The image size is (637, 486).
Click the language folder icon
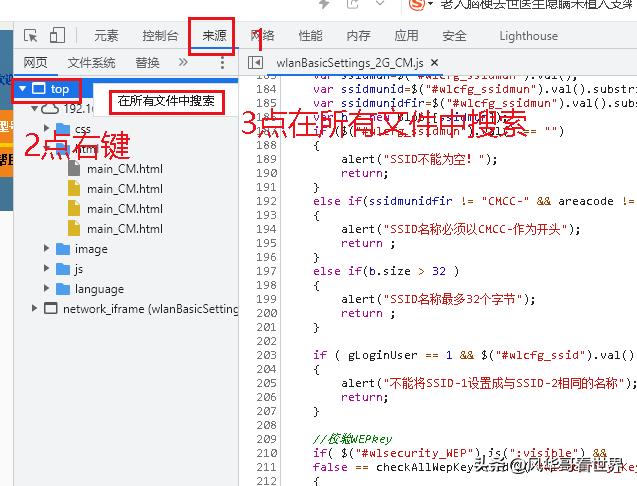63,289
